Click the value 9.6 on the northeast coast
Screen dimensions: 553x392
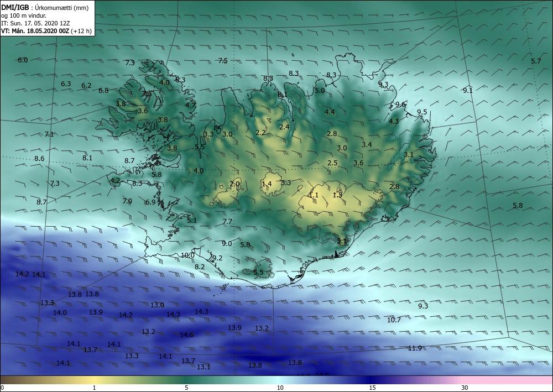tap(400, 104)
